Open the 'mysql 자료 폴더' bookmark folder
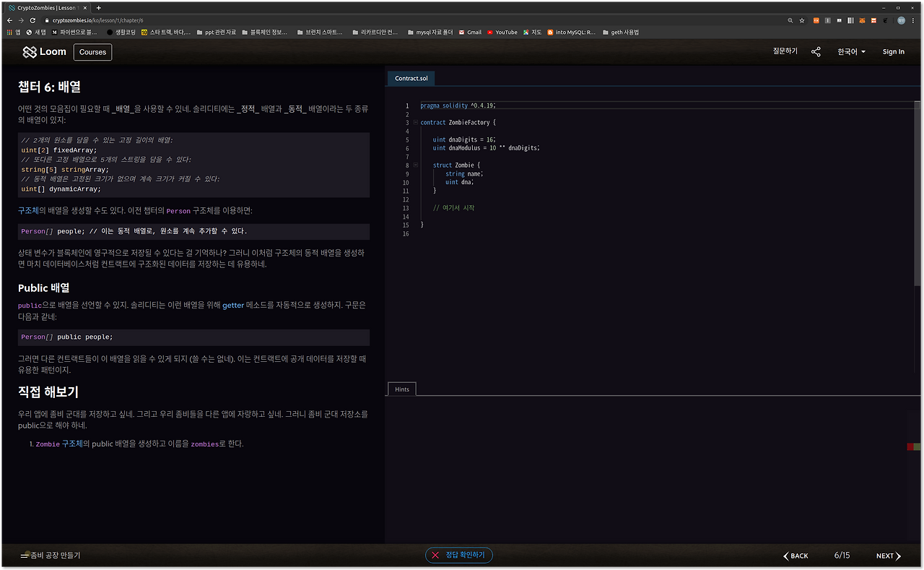 430,33
